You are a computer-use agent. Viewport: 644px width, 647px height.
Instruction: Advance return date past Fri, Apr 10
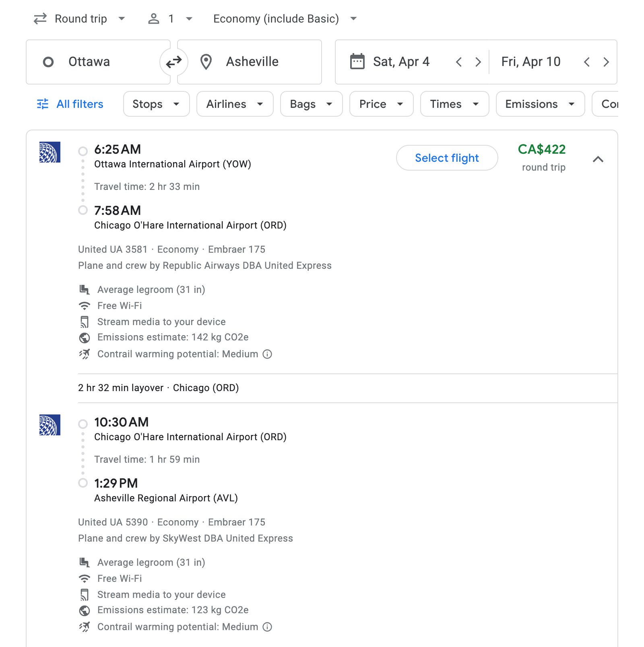606,62
